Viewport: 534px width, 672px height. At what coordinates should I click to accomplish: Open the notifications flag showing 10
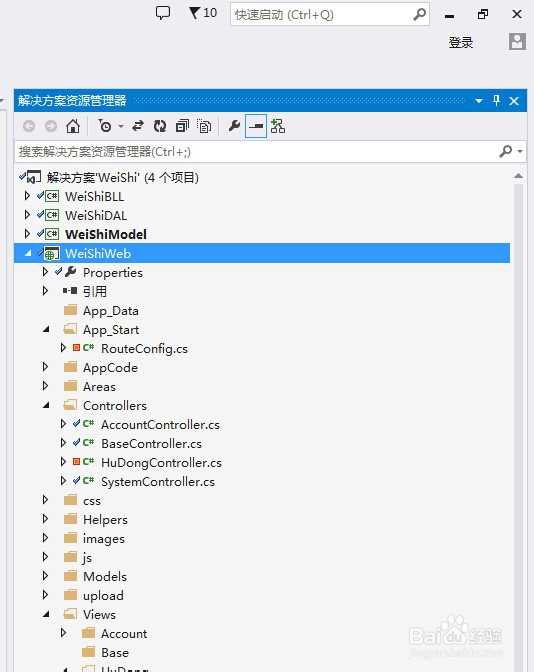coord(203,13)
